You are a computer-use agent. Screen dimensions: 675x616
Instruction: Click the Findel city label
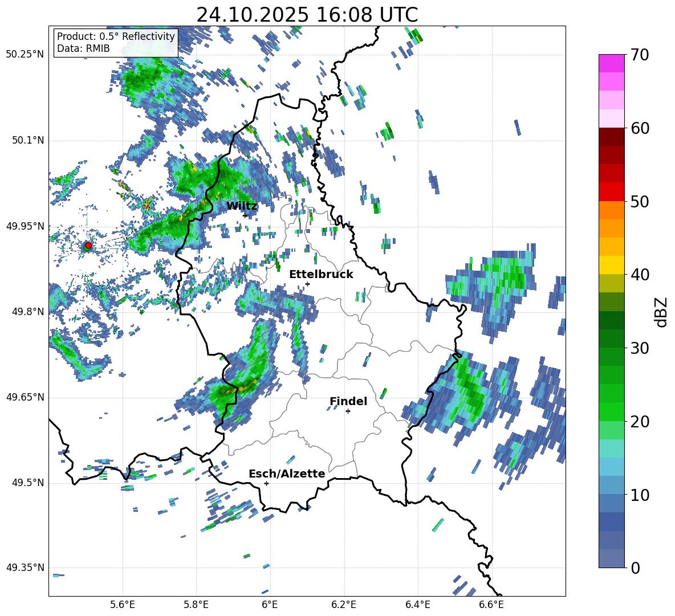348,401
